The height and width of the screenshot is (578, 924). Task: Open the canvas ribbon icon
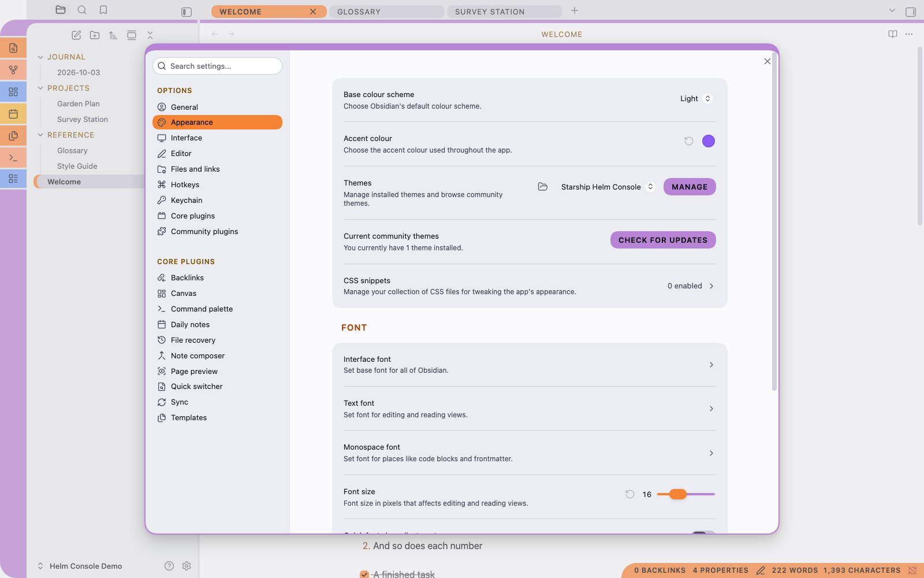pos(13,92)
